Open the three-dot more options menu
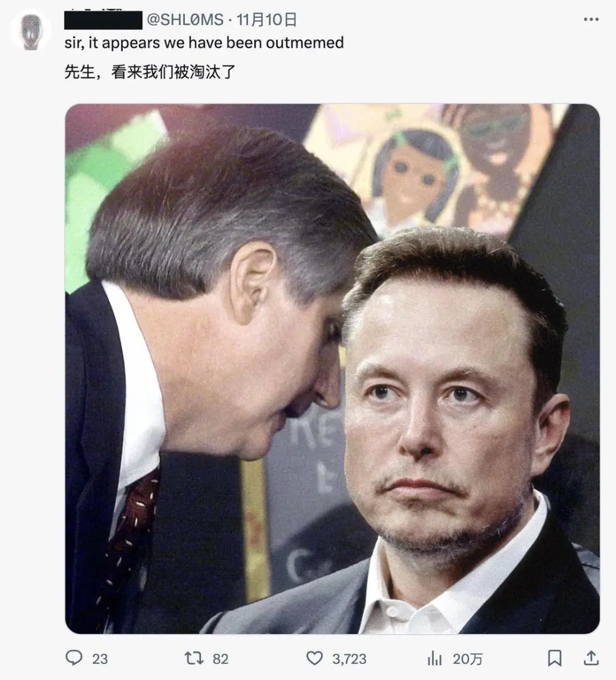The height and width of the screenshot is (680, 616). (591, 19)
